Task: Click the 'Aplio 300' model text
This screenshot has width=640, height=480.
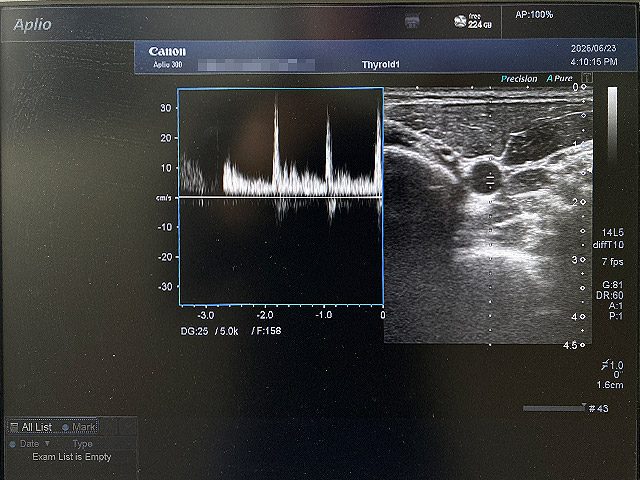Action: pos(168,64)
